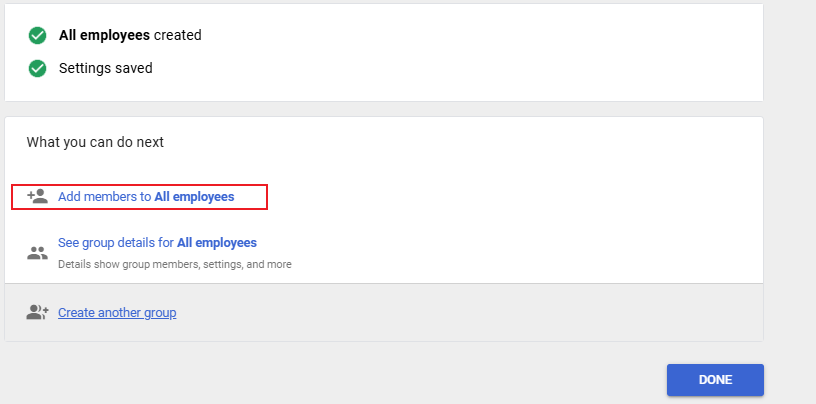Click the word 'group' in Create another group
816x404 pixels.
(x=158, y=313)
